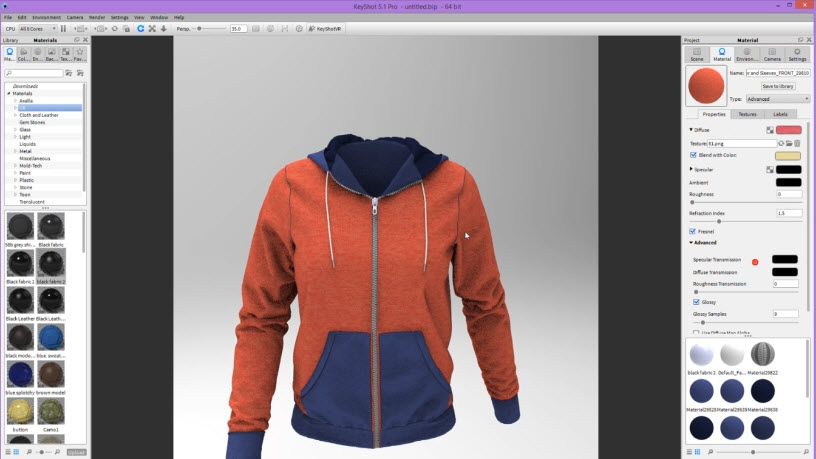Open the Favorites star library icon

click(x=80, y=54)
